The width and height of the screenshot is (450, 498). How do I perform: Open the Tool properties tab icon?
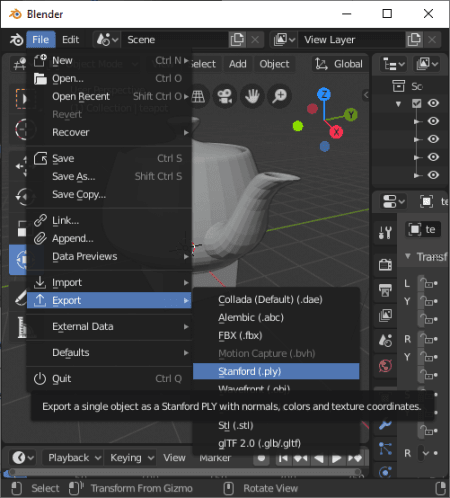tap(385, 232)
